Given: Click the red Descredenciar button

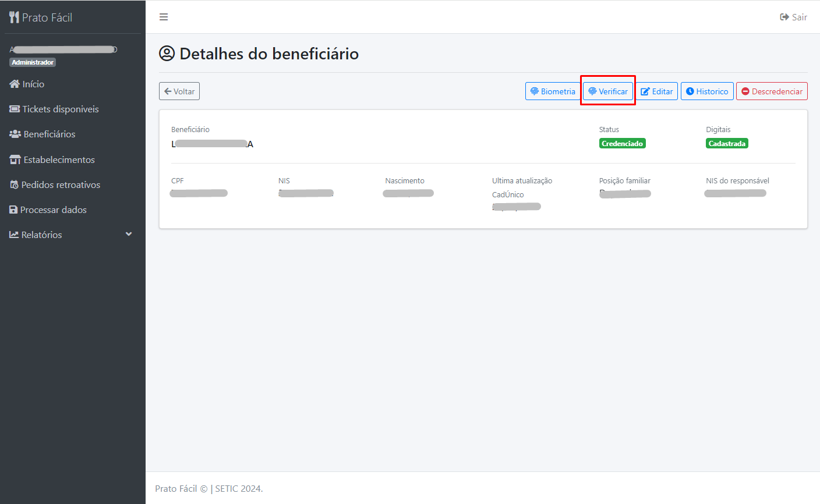Looking at the screenshot, I should coord(772,91).
